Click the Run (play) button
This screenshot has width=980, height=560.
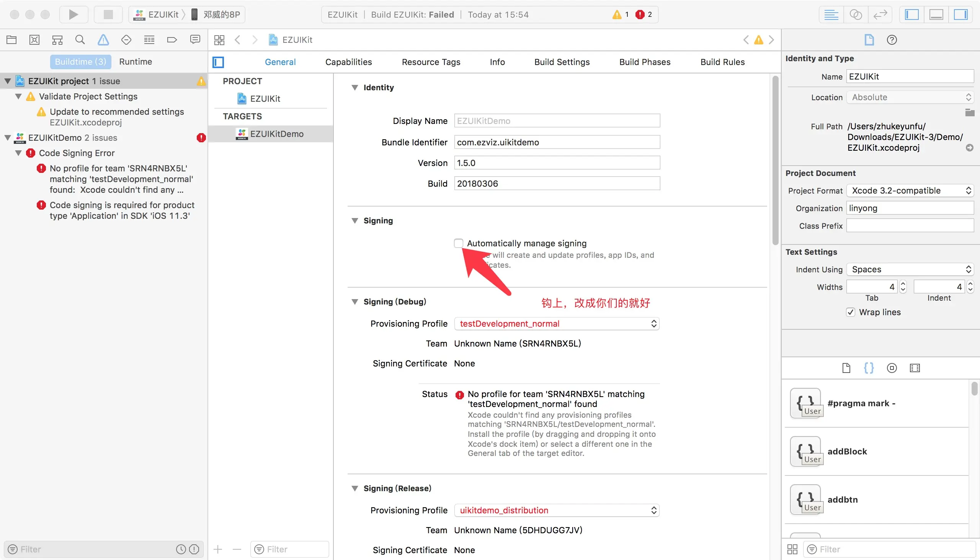pos(73,15)
